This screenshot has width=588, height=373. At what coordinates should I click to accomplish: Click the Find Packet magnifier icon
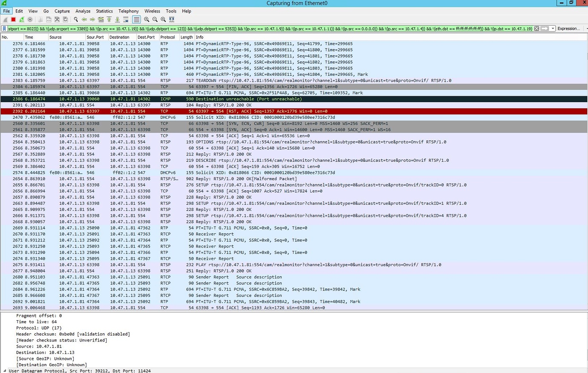76,20
